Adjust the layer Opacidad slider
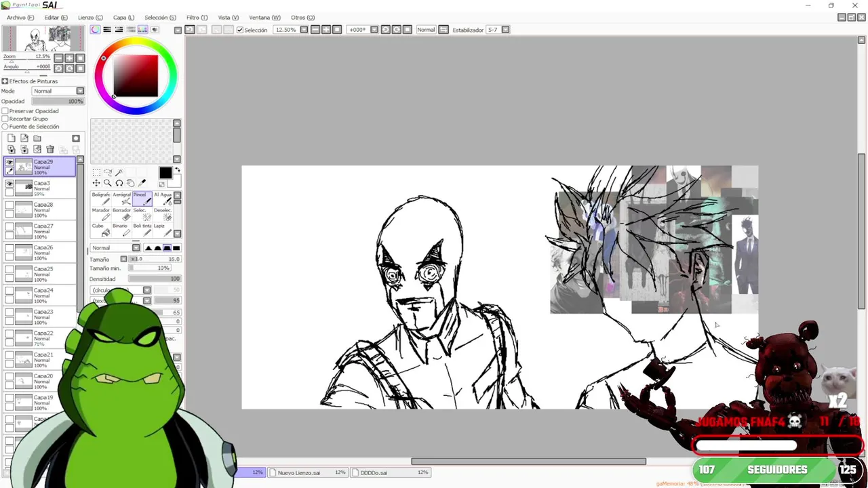 [x=58, y=101]
